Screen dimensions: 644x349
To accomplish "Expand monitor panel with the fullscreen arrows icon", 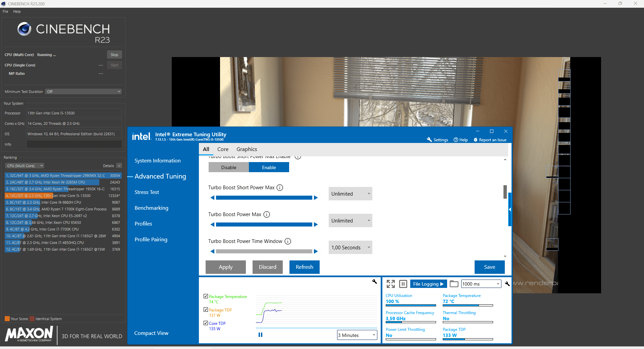I will click(x=391, y=284).
